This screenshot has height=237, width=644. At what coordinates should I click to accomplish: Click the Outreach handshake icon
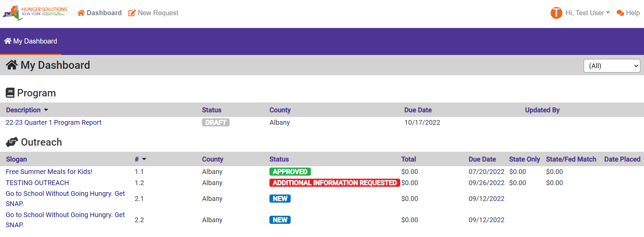pyautogui.click(x=12, y=142)
